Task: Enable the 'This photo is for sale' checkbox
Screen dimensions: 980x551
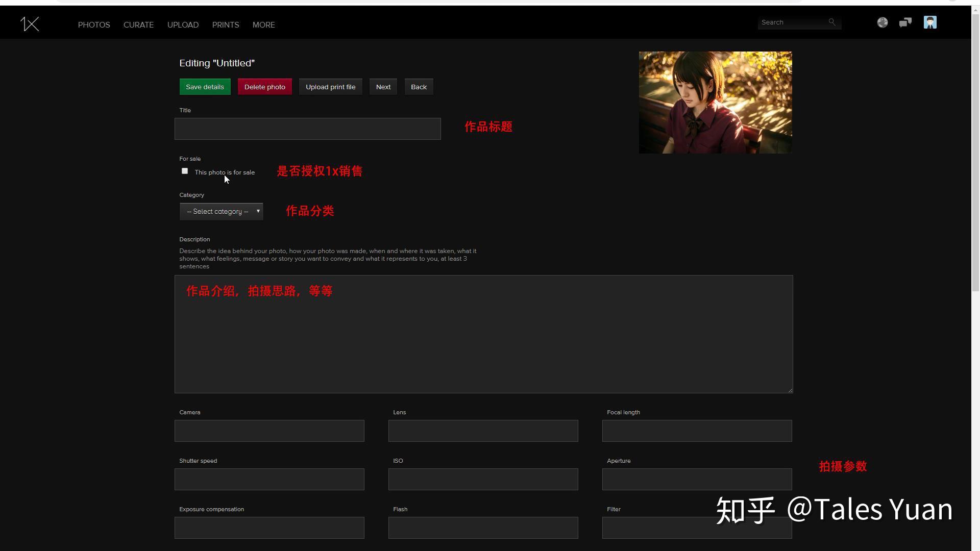Action: coord(185,171)
